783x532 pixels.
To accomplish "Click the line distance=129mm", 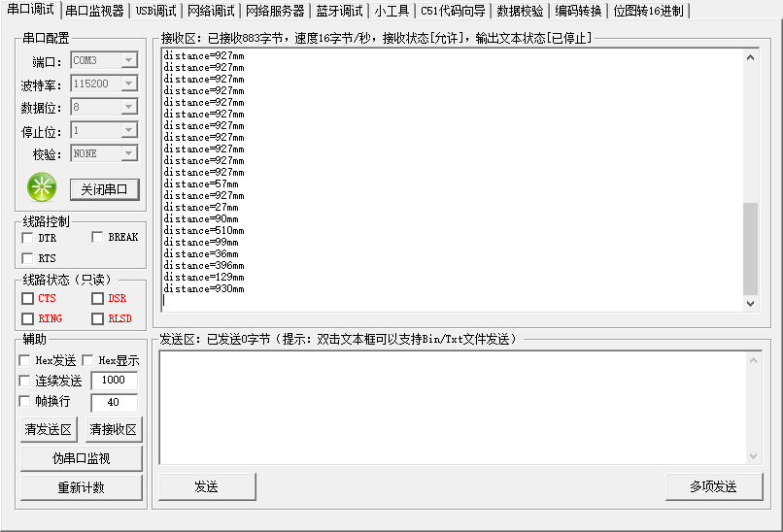I will 204,277.
